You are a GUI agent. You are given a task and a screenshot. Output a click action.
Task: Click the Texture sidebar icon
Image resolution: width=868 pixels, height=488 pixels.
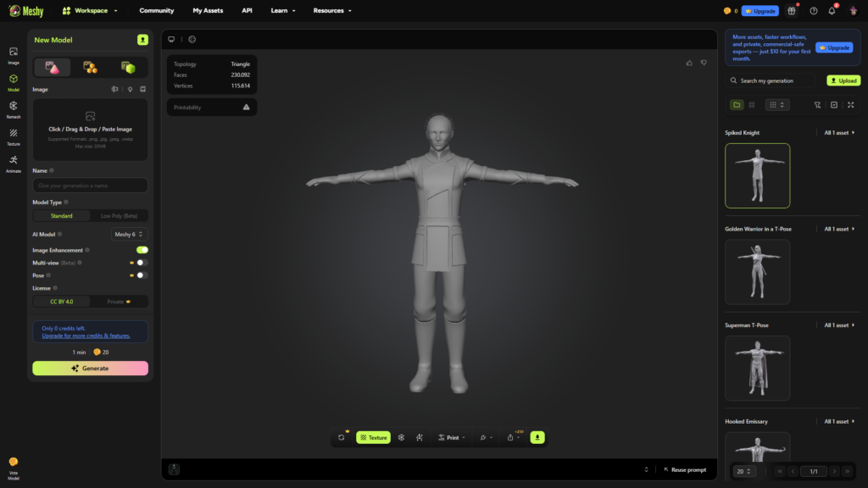[x=13, y=136]
